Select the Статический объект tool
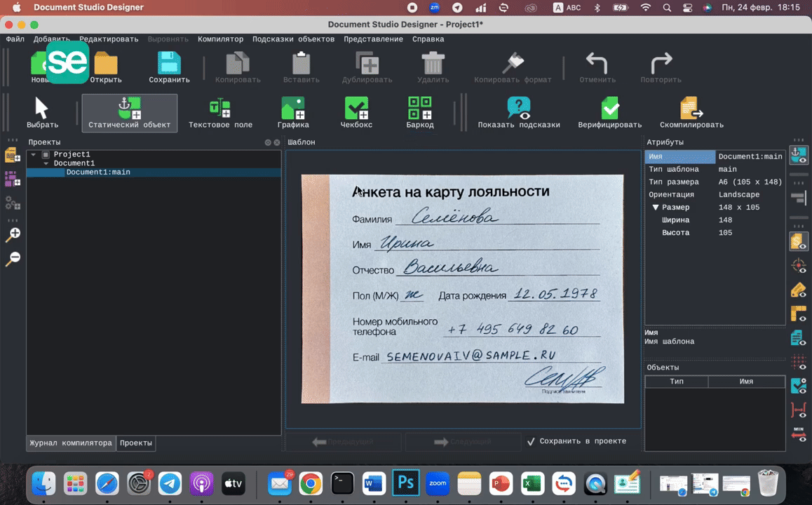This screenshot has width=812, height=505. pyautogui.click(x=129, y=112)
